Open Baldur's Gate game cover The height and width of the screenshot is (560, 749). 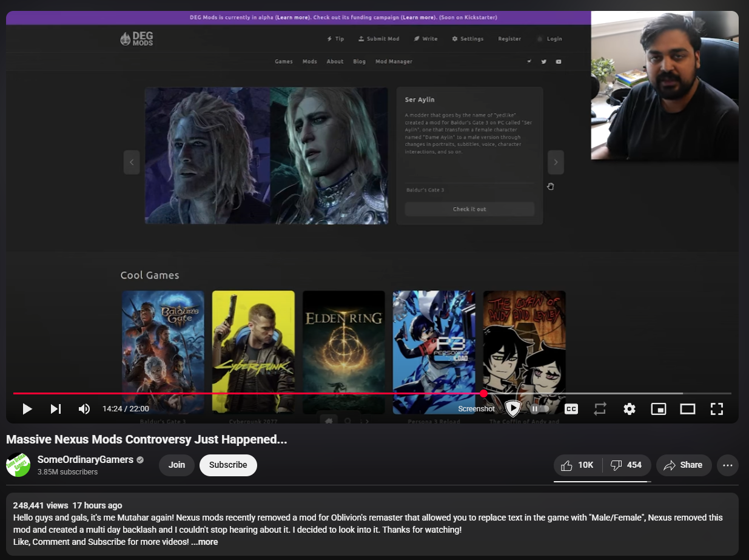tap(163, 352)
